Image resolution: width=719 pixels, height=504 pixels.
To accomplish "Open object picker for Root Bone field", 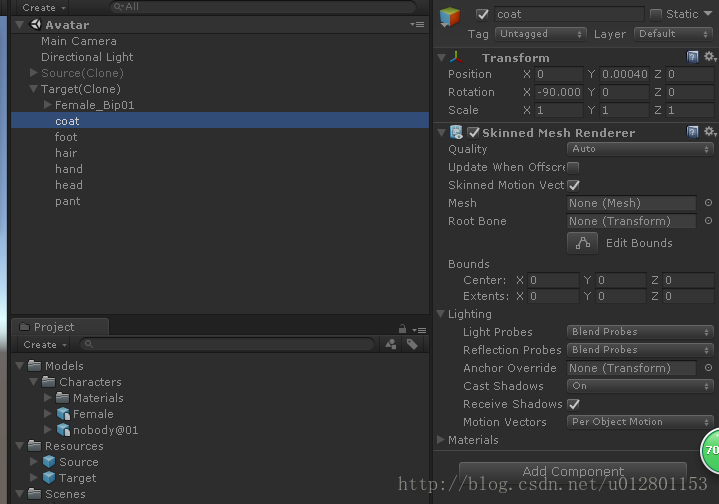I will pos(708,221).
